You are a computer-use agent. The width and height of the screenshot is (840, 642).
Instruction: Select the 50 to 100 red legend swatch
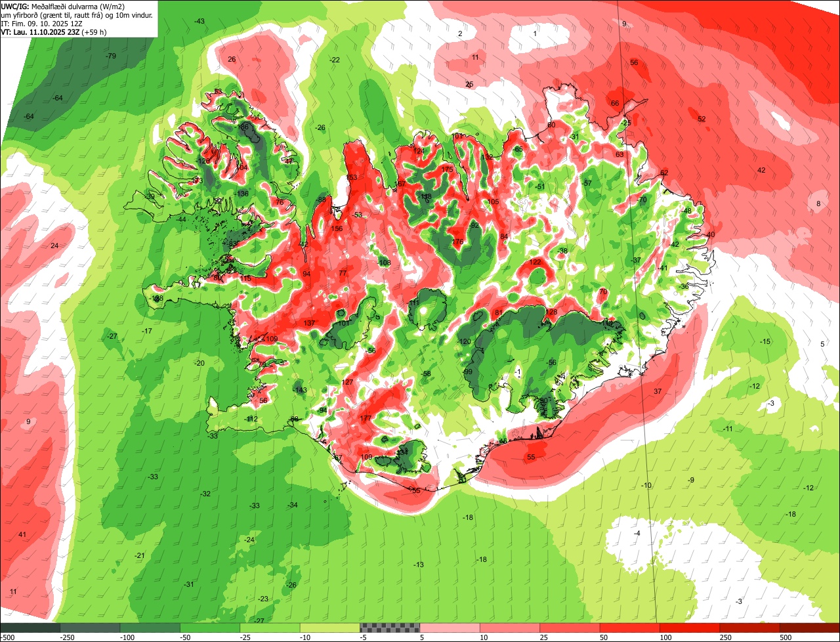point(630,628)
